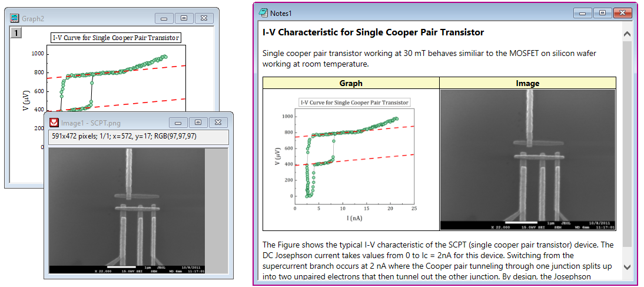Close the Graph2 window
Image resolution: width=644 pixels, height=287 pixels.
pyautogui.click(x=203, y=18)
